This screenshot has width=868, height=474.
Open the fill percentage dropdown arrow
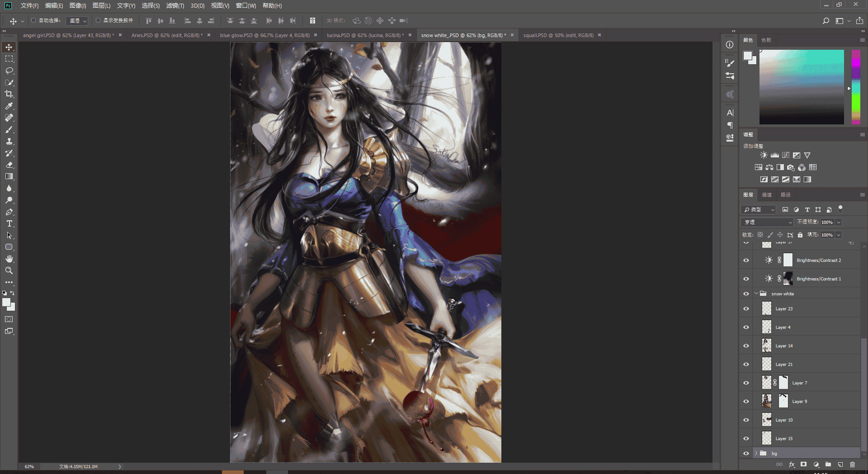839,235
